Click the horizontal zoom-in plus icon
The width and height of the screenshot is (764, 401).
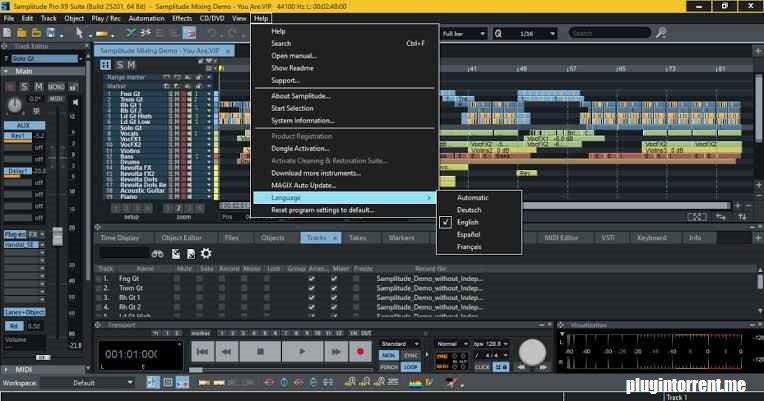[737, 206]
